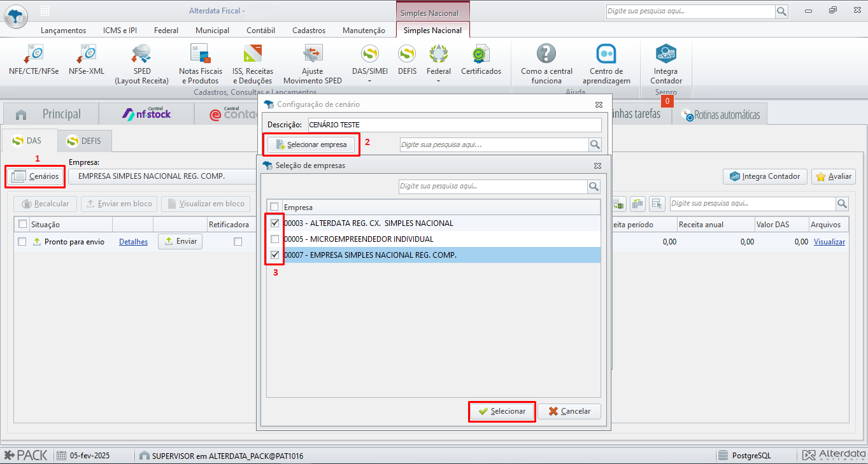This screenshot has width=868, height=464.
Task: Open Centro de aprendizagem
Action: coord(606,64)
